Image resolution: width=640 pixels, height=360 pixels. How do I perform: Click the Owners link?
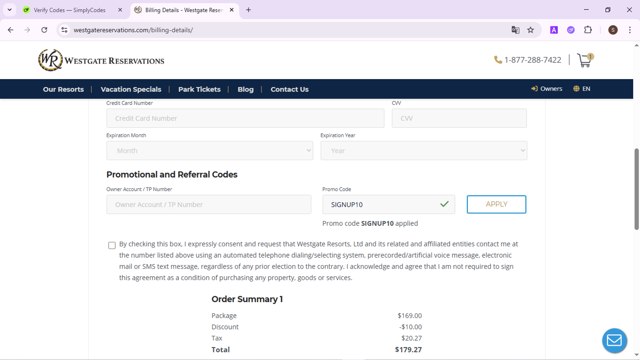click(x=551, y=89)
